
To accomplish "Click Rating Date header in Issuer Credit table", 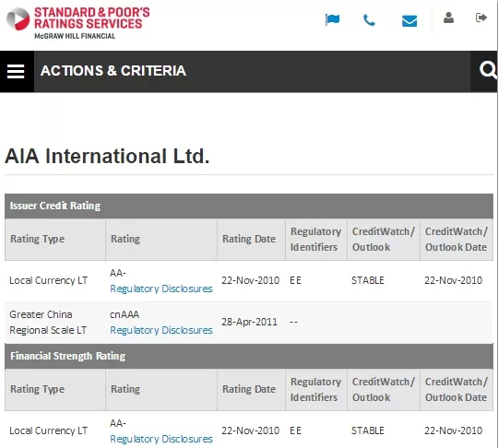I will click(x=249, y=239).
